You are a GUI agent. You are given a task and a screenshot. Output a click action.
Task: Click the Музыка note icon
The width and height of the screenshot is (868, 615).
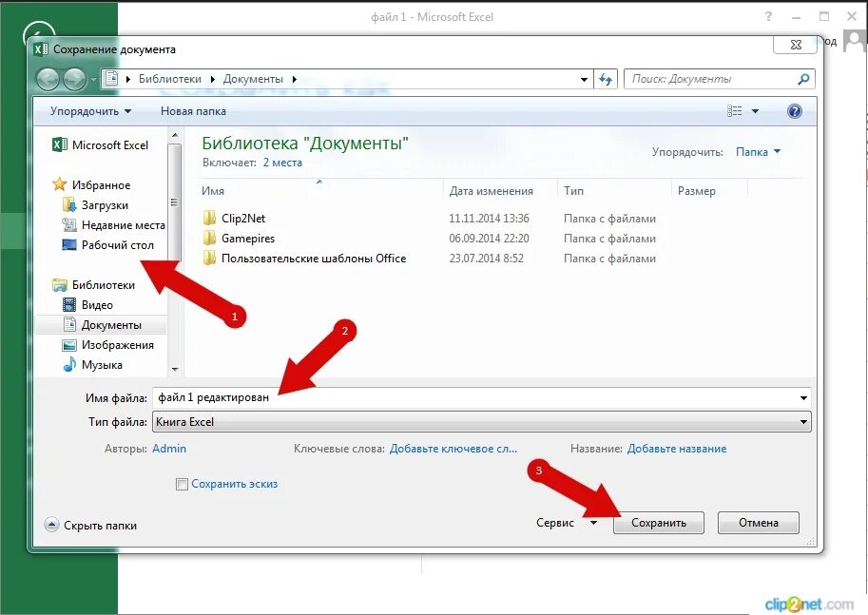[69, 364]
